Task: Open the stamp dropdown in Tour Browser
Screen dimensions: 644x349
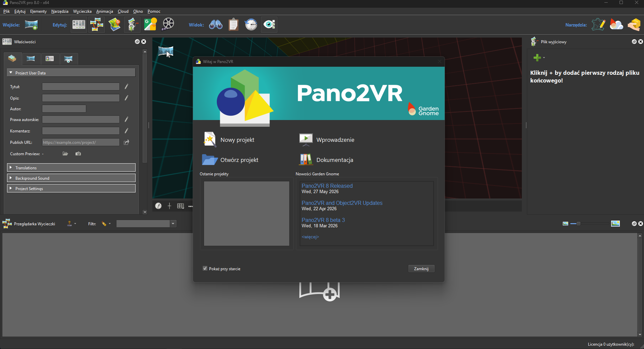Action: pos(71,224)
